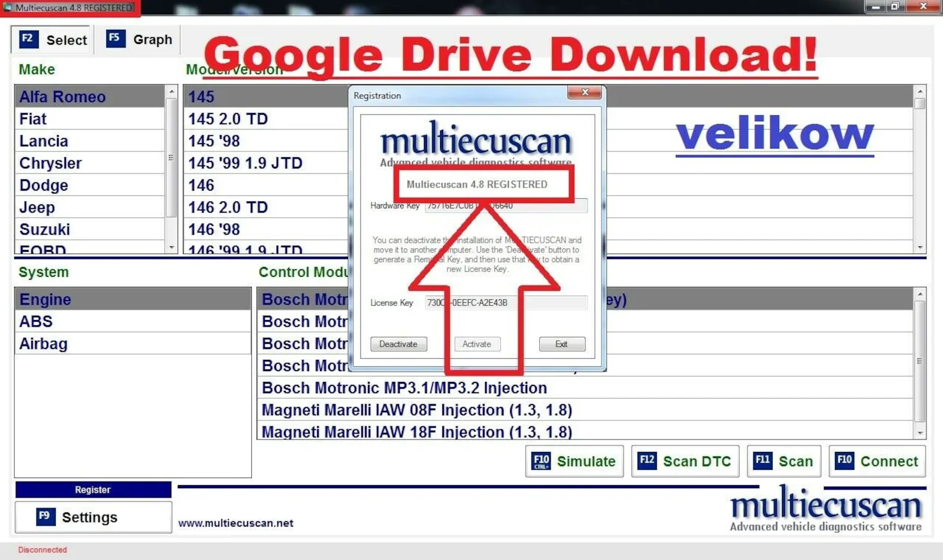The width and height of the screenshot is (943, 560).
Task: Click the F9 Settings key icon
Action: tap(45, 517)
